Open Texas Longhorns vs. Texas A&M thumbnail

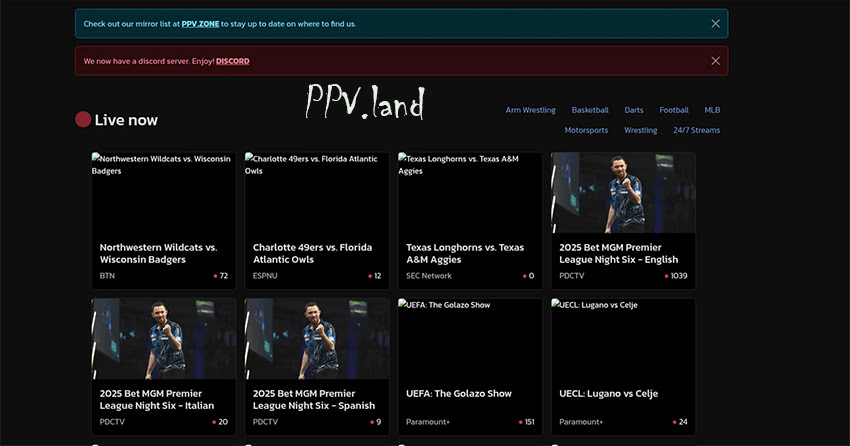(x=470, y=192)
